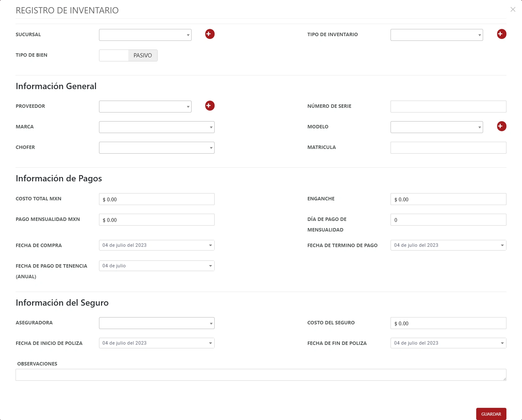Viewport: 522px width, 420px height.
Task: Click the Enganche amount field
Action: pyautogui.click(x=448, y=199)
